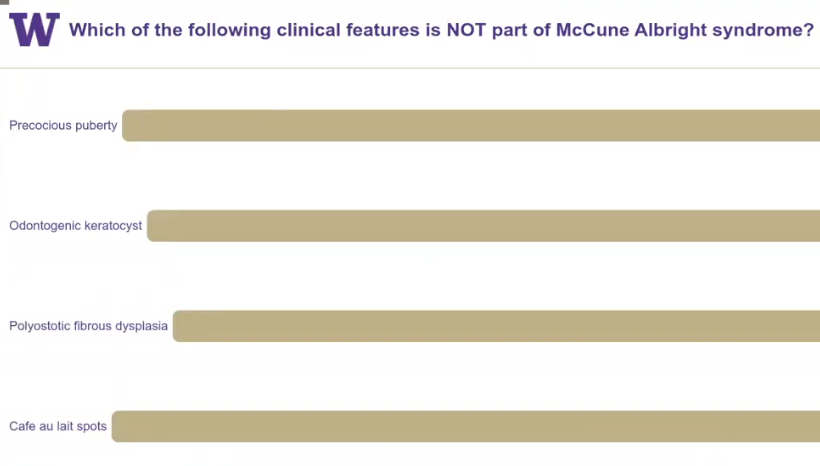Click the word dysplasia in the third option

141,326
